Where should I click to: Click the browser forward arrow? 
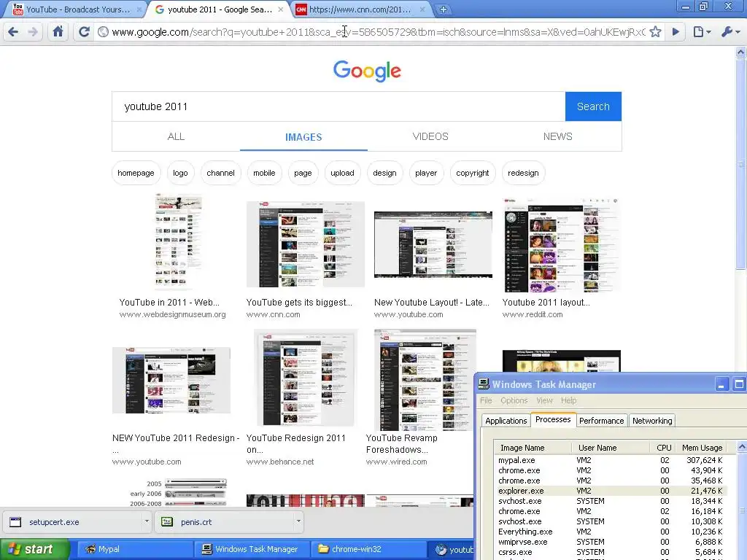pos(33,32)
